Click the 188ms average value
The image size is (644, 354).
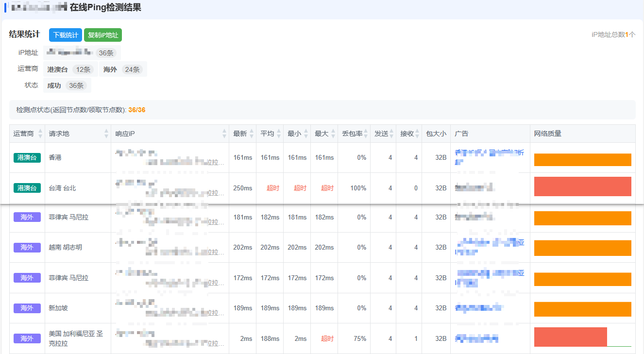tap(270, 339)
